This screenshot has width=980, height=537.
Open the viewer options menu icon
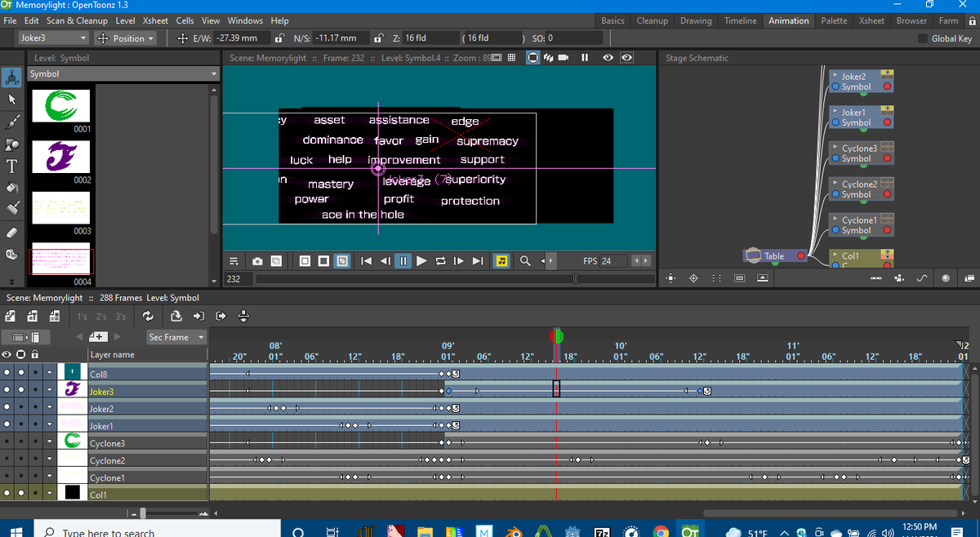pyautogui.click(x=234, y=261)
